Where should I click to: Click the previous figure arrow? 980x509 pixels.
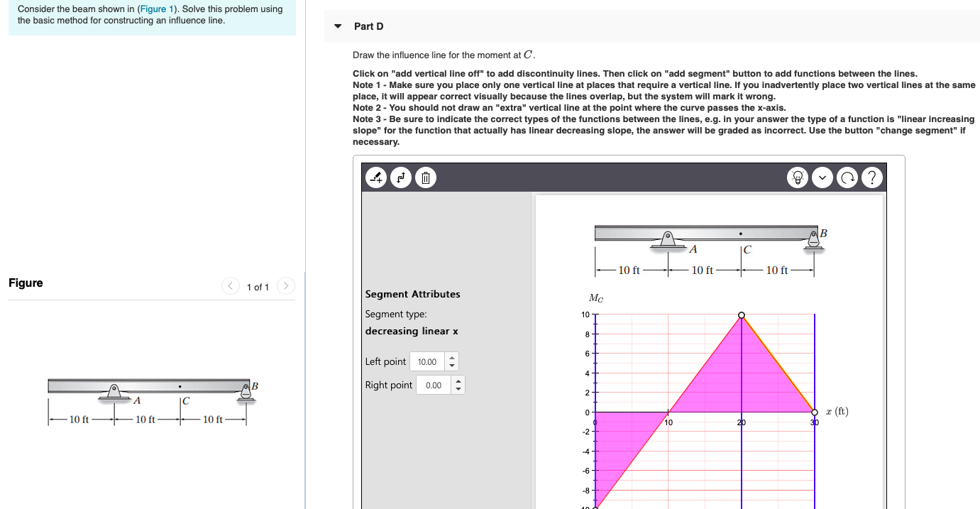click(x=230, y=285)
